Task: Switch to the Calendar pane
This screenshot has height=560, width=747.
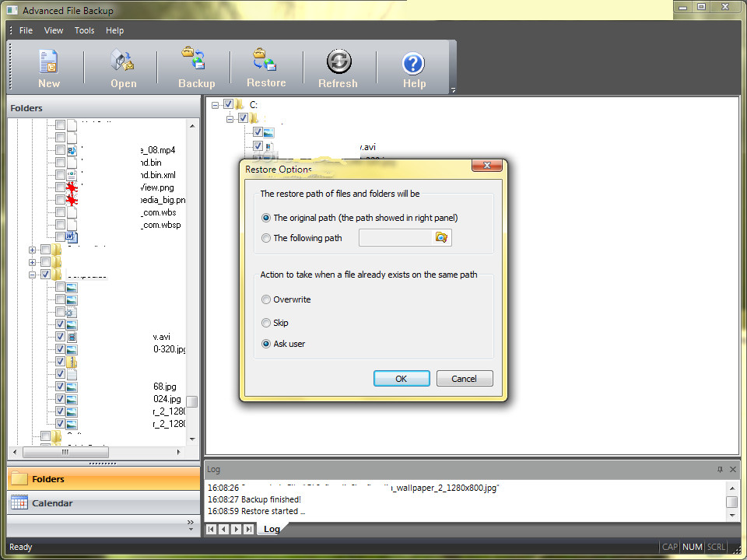Action: [103, 503]
